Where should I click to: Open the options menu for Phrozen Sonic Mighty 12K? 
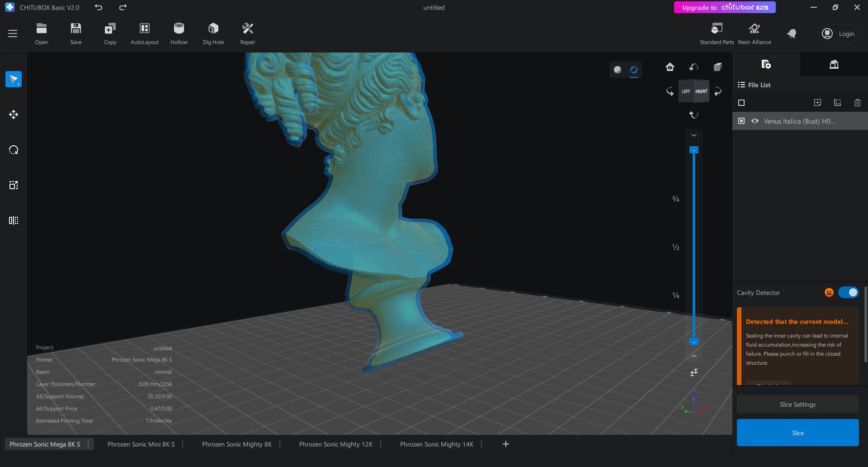[380, 444]
